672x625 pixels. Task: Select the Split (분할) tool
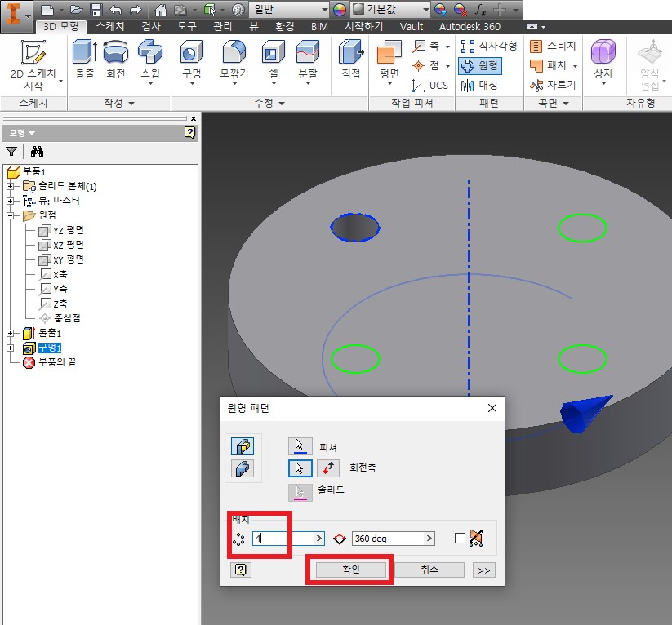pos(308,62)
